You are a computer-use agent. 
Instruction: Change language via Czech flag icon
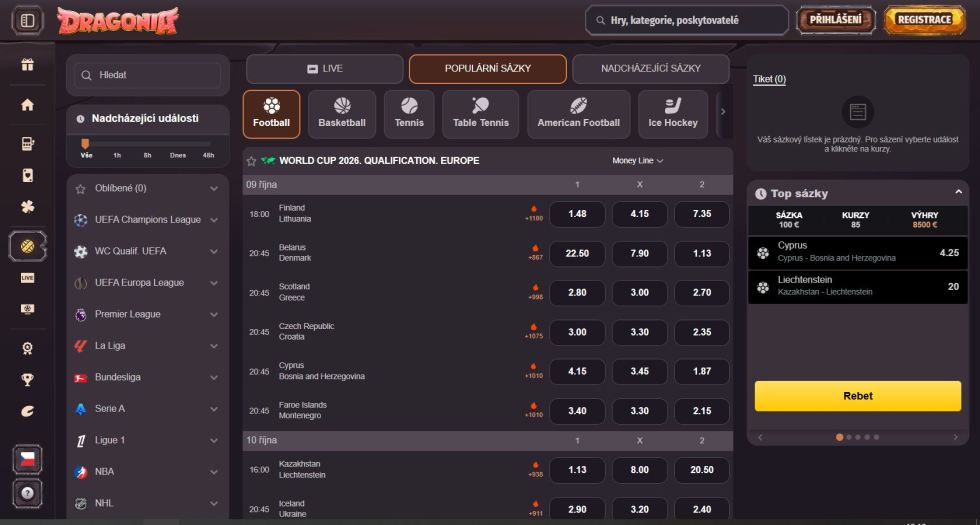point(27,460)
